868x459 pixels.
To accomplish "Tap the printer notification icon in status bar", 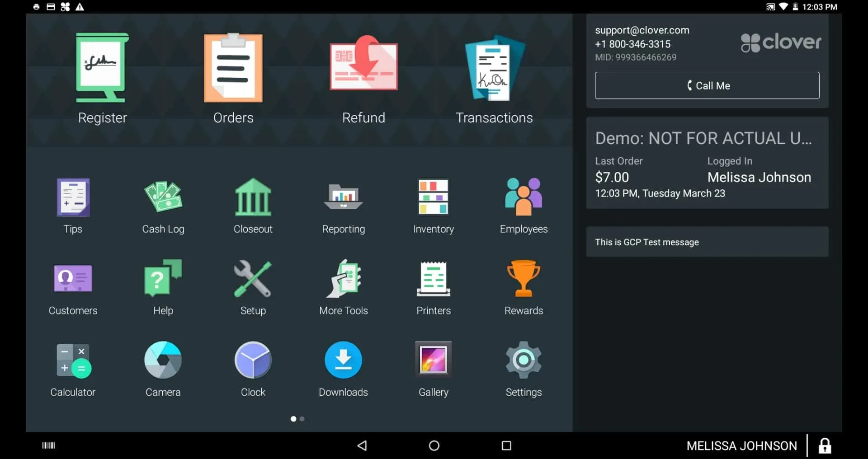I will [x=37, y=7].
